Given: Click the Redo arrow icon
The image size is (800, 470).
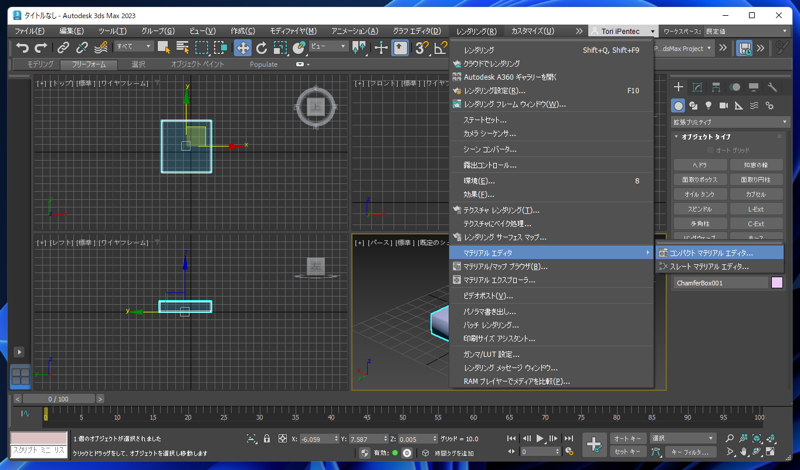Looking at the screenshot, I should [x=40, y=48].
